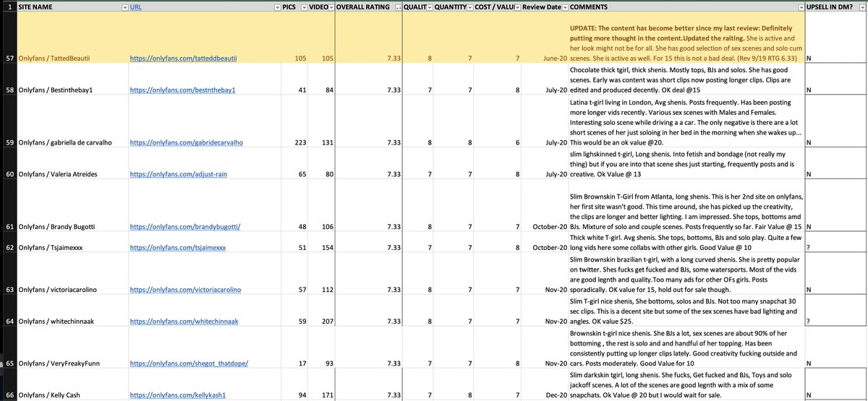The width and height of the screenshot is (868, 401).
Task: Open the QUALITY column filter dropdown
Action: coord(428,7)
